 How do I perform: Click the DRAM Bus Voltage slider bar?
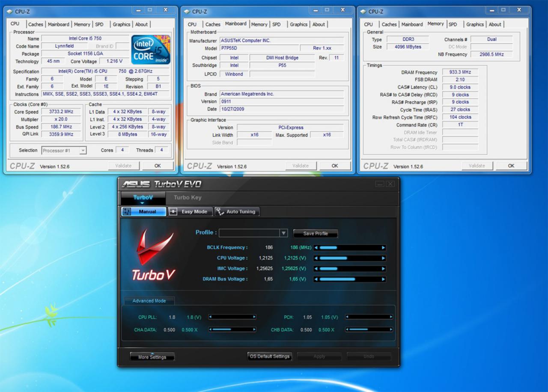[349, 279]
